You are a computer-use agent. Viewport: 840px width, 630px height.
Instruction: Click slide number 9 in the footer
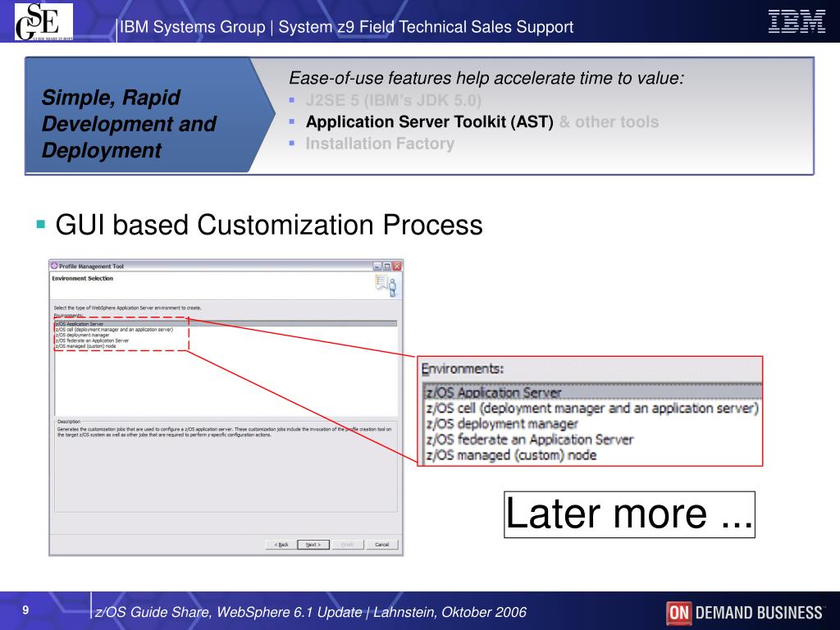point(25,610)
